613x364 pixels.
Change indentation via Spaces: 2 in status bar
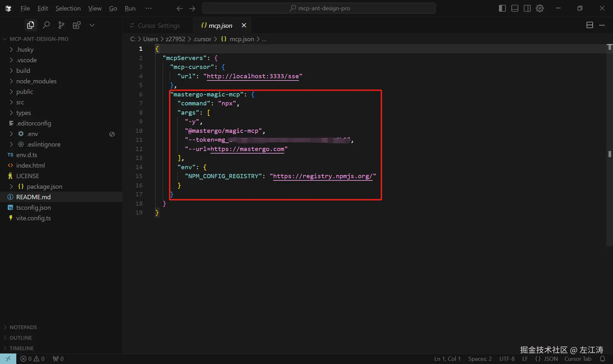coord(480,359)
